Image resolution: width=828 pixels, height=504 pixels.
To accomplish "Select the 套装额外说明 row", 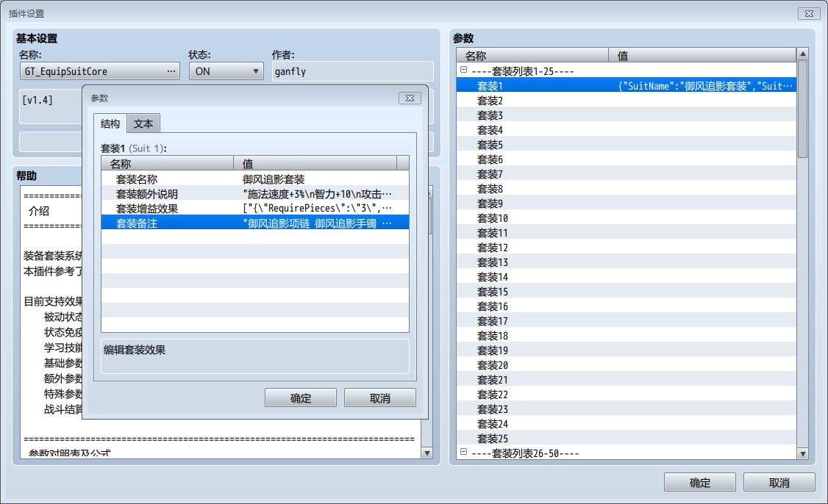I will point(255,194).
